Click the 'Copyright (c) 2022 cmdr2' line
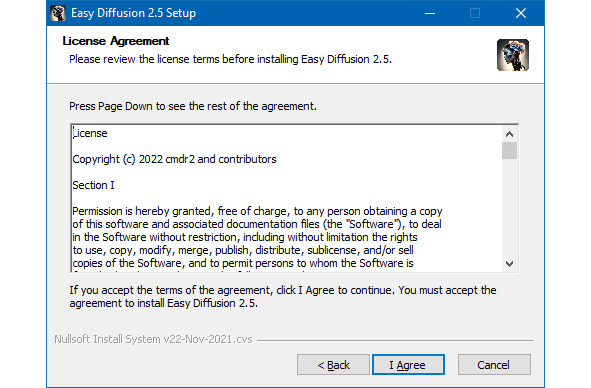This screenshot has height=388, width=591. tap(174, 159)
